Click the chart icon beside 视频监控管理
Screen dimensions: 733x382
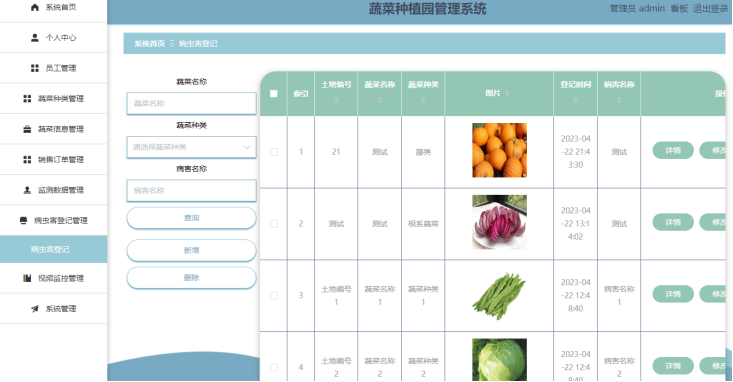[27, 278]
